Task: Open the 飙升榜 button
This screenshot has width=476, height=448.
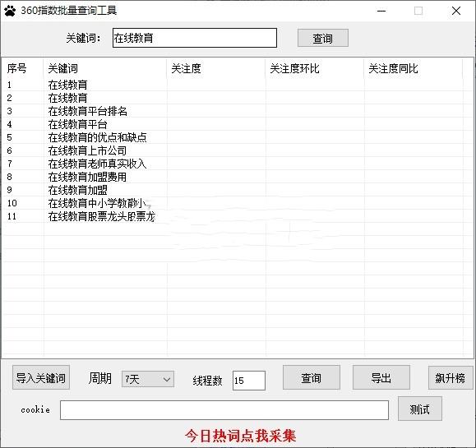Action: point(451,377)
